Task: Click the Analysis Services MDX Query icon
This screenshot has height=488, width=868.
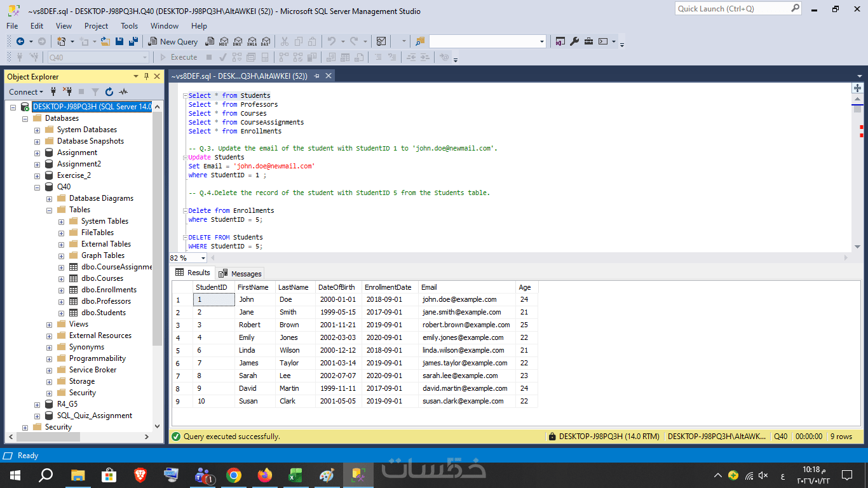Action: (x=224, y=41)
